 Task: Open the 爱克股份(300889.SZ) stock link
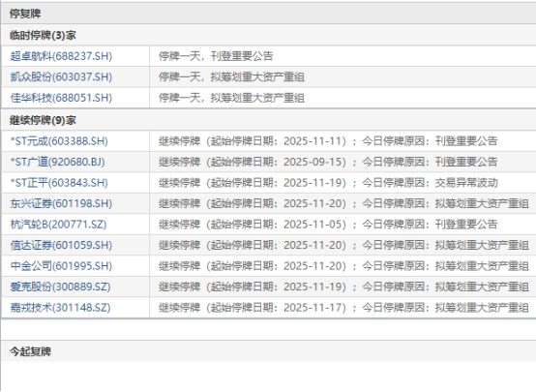point(61,286)
